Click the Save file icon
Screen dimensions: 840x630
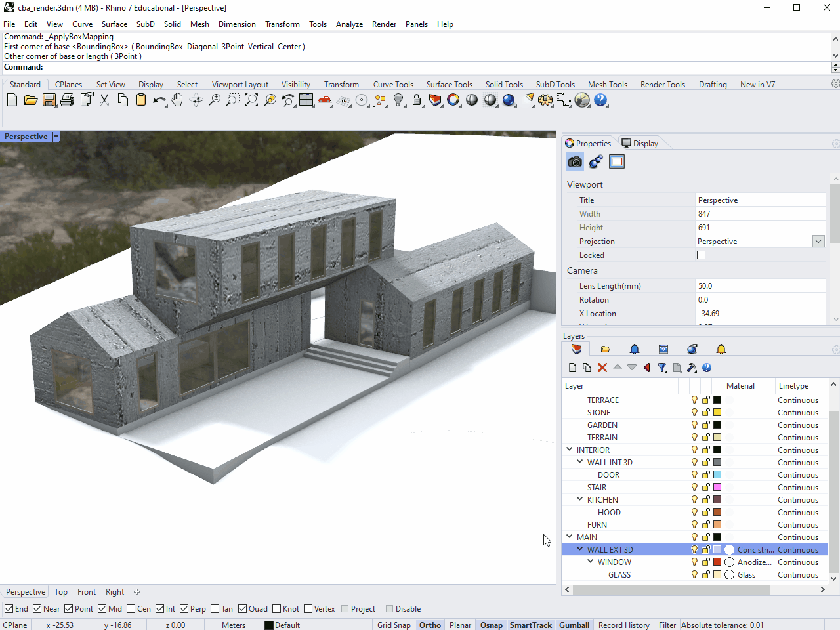click(x=49, y=100)
